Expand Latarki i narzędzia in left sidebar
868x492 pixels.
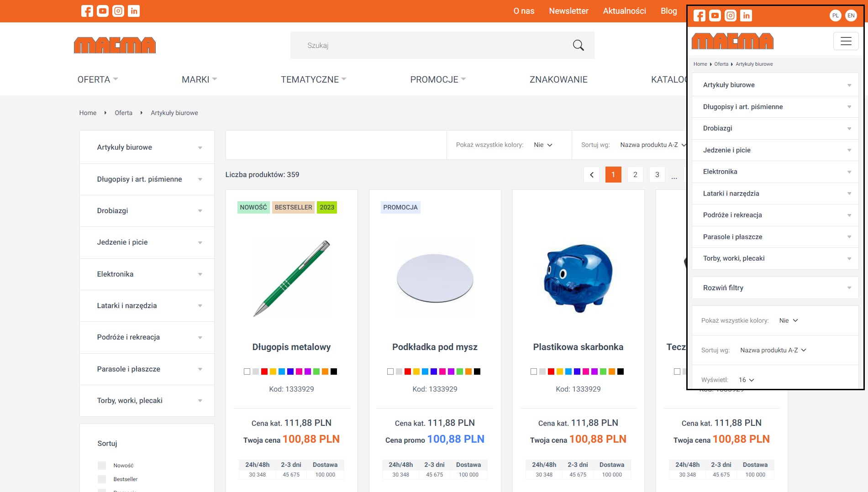(x=147, y=306)
